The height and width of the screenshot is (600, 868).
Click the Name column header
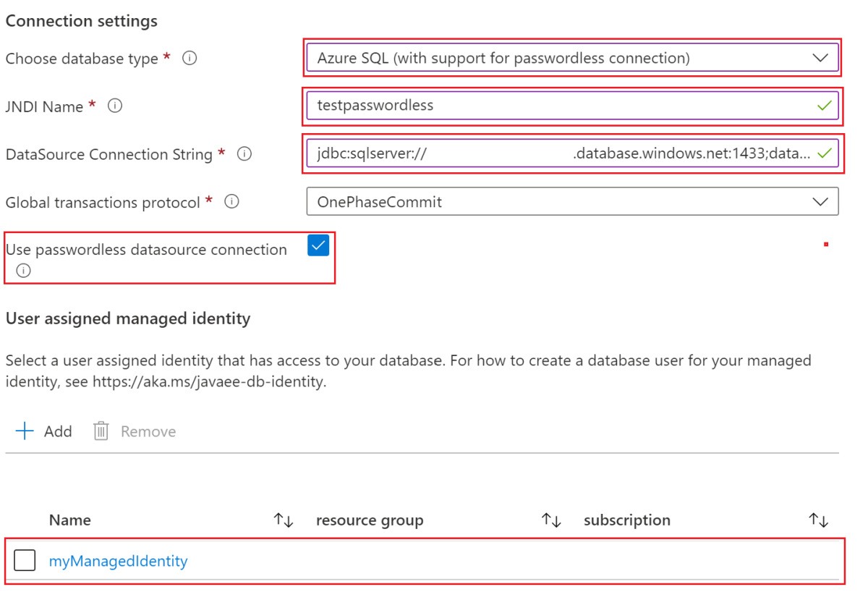point(69,520)
